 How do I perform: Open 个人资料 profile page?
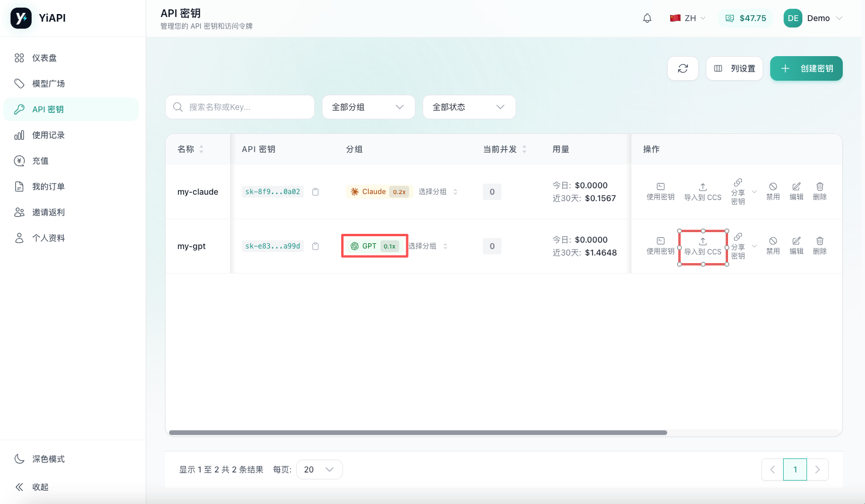(x=71, y=238)
